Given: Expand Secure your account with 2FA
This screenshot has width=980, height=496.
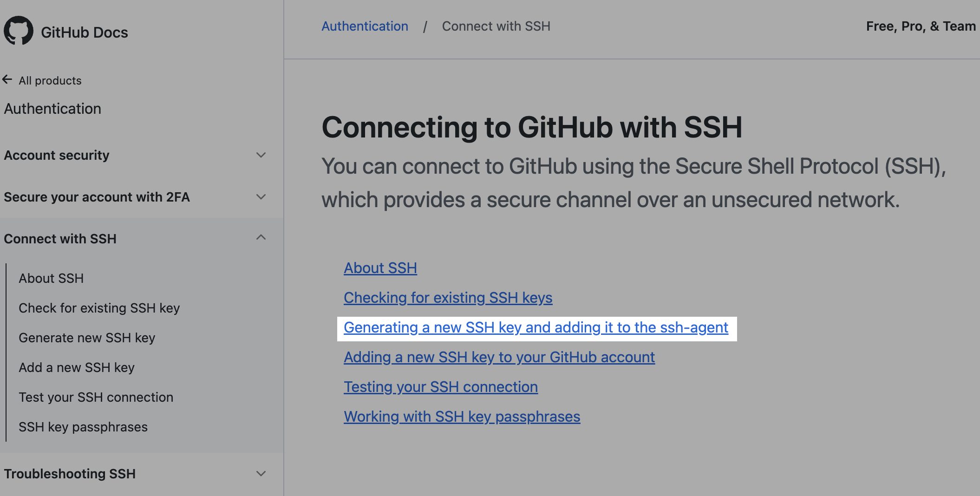Looking at the screenshot, I should pyautogui.click(x=261, y=197).
